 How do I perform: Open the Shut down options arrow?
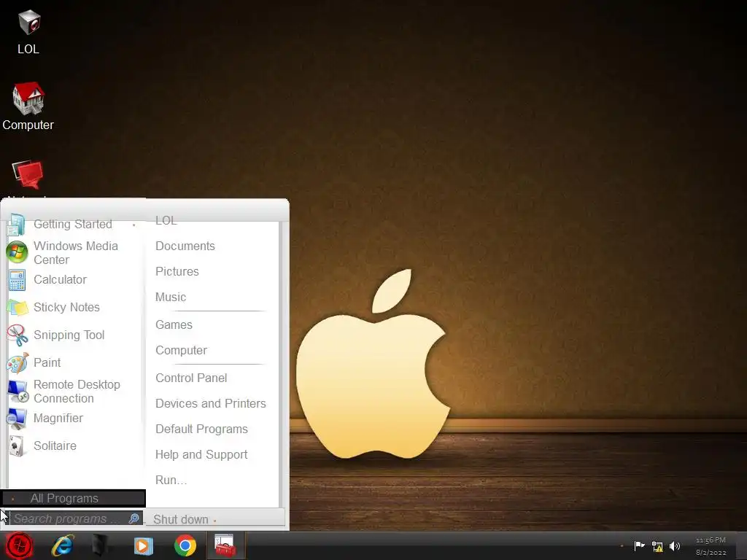(215, 521)
